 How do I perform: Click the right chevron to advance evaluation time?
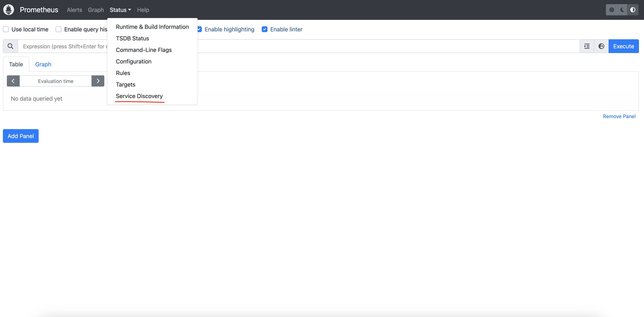click(98, 81)
